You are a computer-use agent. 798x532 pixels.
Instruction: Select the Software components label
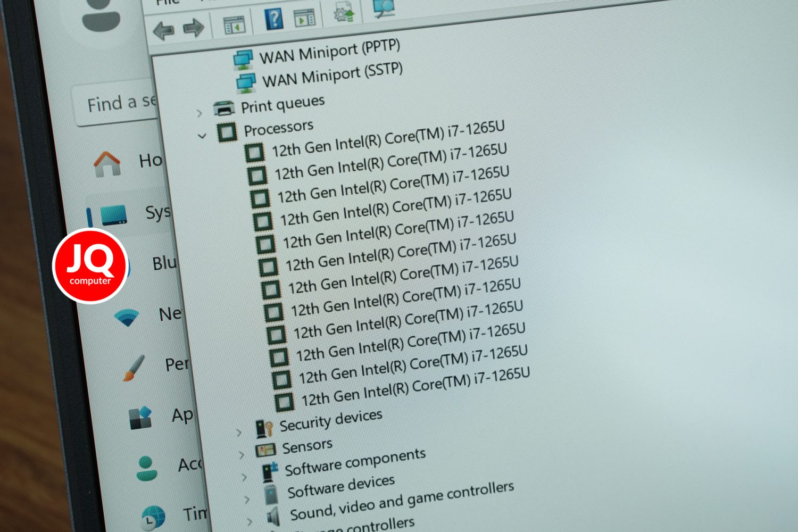pos(355,462)
